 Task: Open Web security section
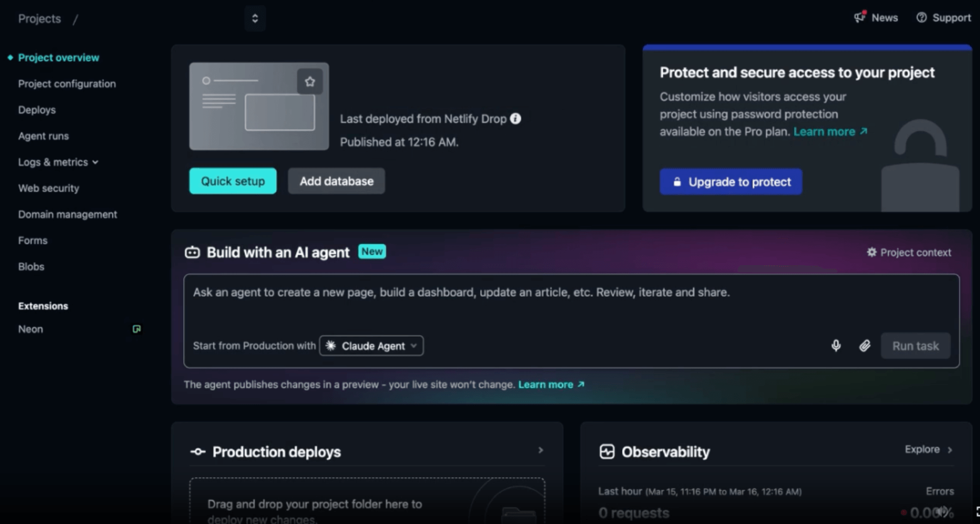coord(48,188)
